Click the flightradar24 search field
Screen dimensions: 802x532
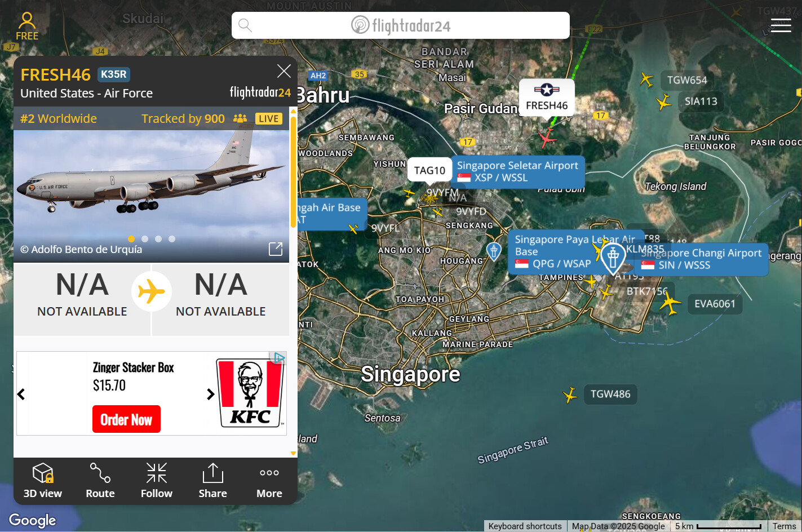401,25
